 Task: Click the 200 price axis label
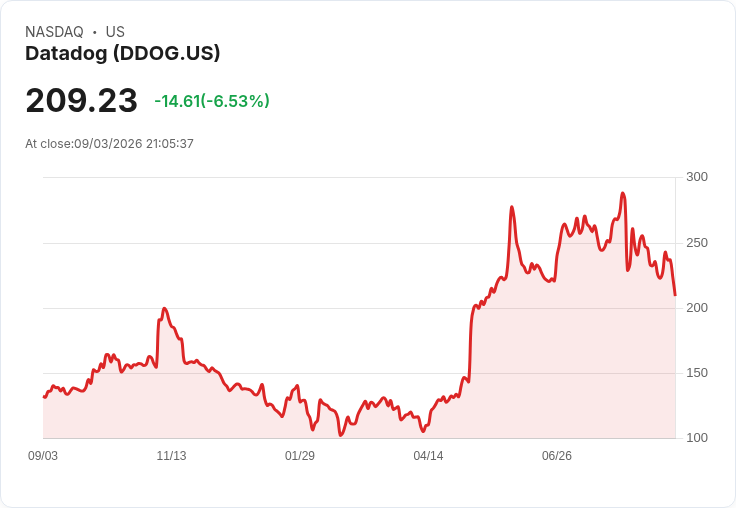697,308
